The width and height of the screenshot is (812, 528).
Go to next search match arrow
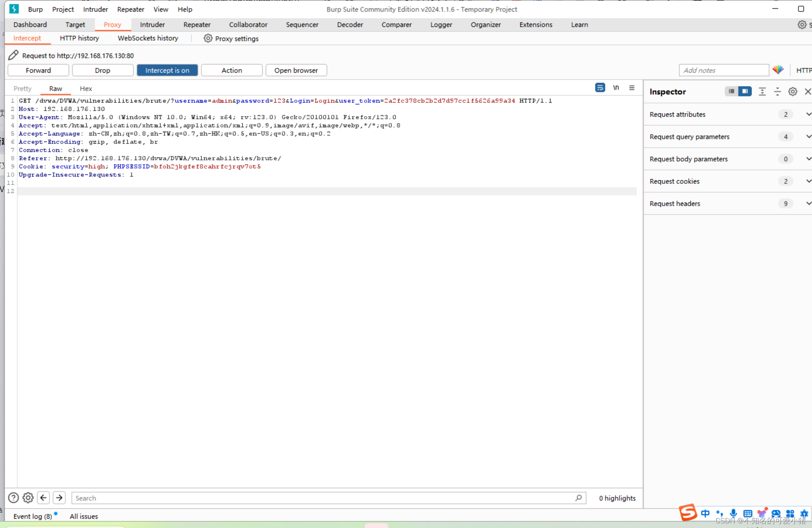coord(59,497)
